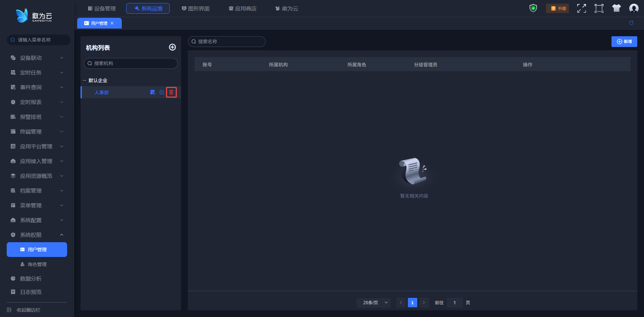The width and height of the screenshot is (644, 317).
Task: Click the orange 升级 button
Action: pyautogui.click(x=557, y=8)
